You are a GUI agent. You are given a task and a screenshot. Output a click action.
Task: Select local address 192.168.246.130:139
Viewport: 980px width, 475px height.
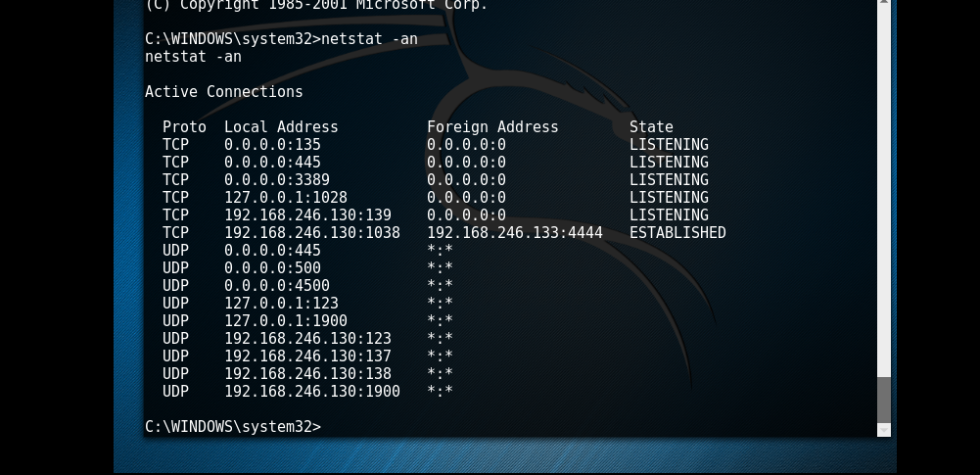(307, 215)
